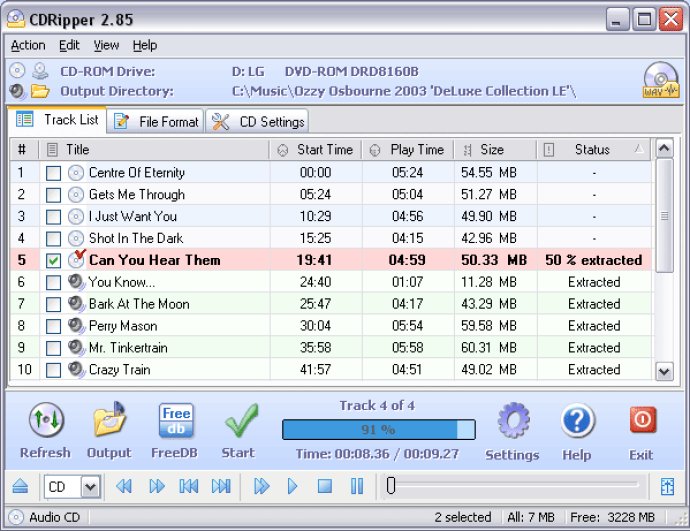Rewind playback with double left arrows
The image size is (690, 531).
124,487
